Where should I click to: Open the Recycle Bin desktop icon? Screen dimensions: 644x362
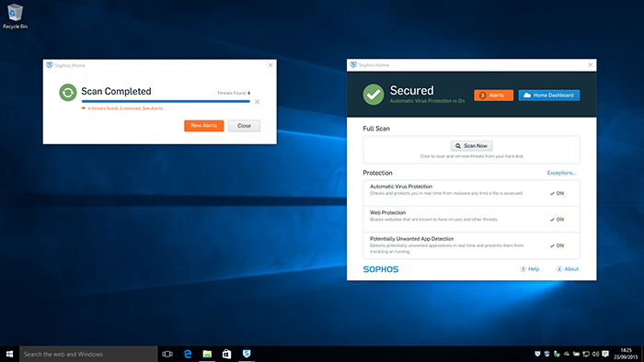tap(16, 17)
